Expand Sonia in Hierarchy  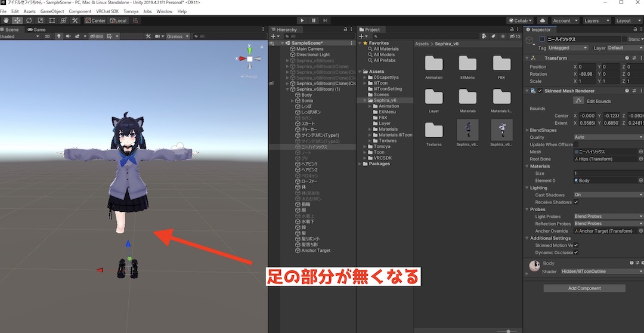click(x=292, y=101)
